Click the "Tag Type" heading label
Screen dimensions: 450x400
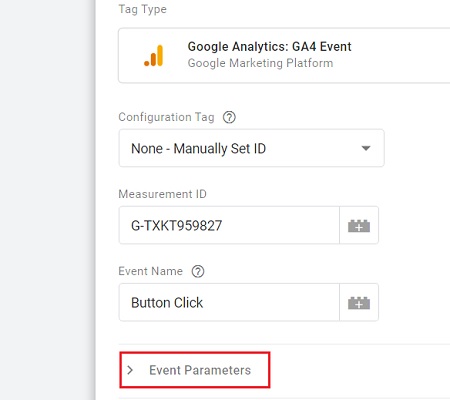(143, 9)
